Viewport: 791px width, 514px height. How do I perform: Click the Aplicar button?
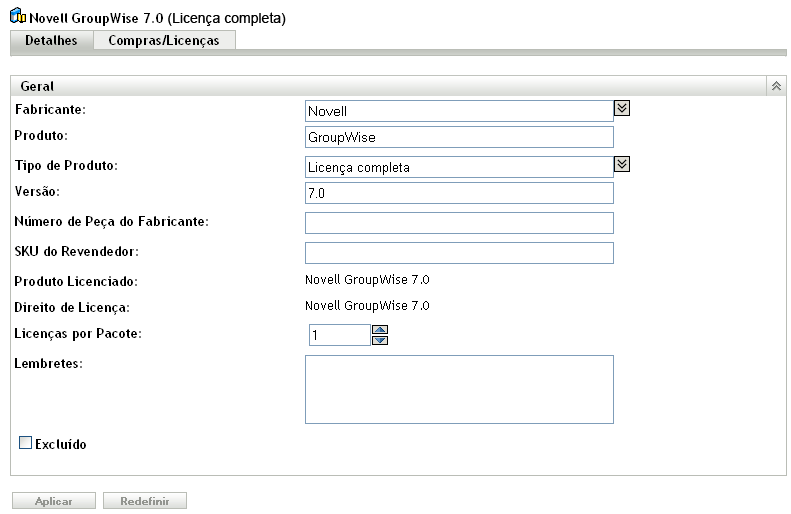point(54,500)
